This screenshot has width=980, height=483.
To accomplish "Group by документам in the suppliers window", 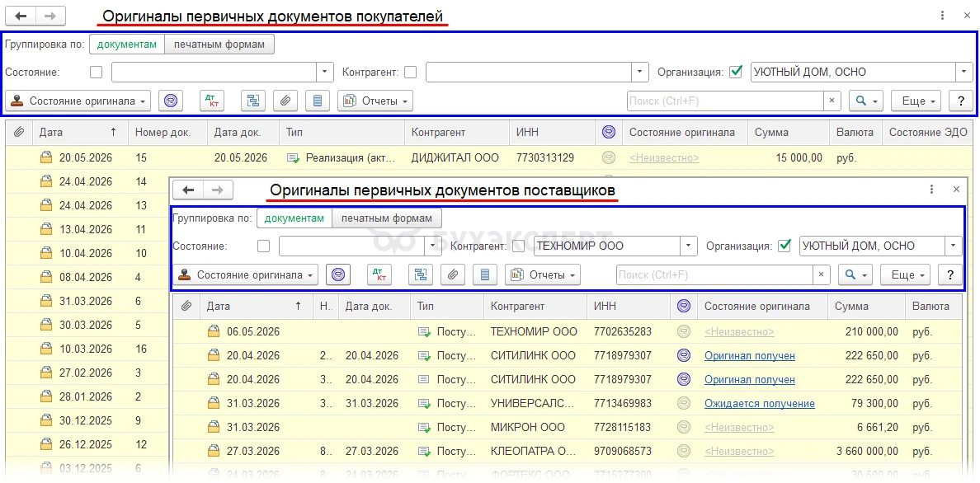I will 294,218.
